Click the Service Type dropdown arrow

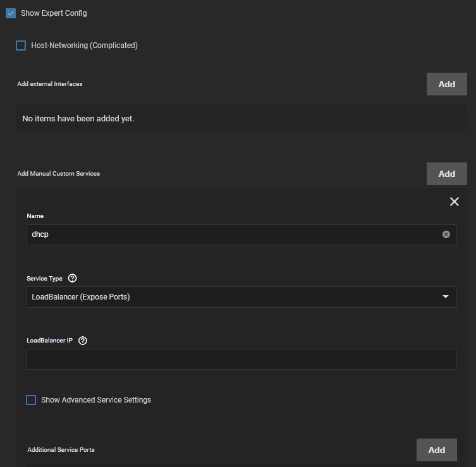[446, 297]
